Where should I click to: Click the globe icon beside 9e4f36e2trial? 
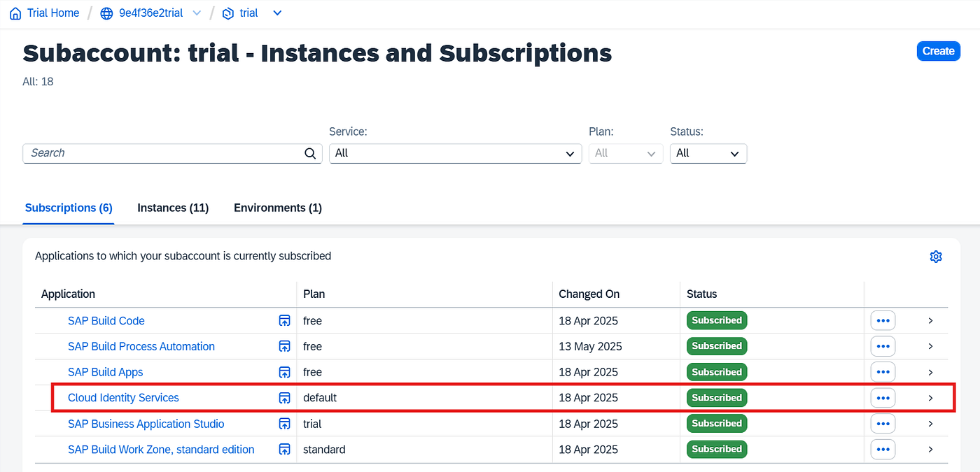click(106, 13)
